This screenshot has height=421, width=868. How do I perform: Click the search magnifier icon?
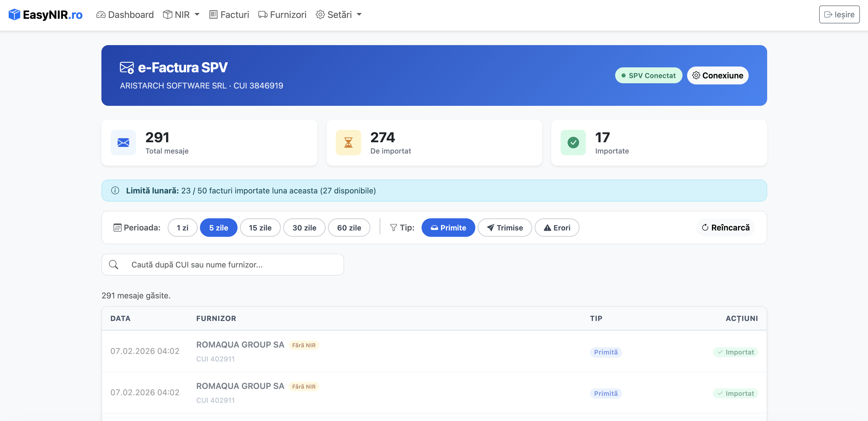(x=114, y=265)
